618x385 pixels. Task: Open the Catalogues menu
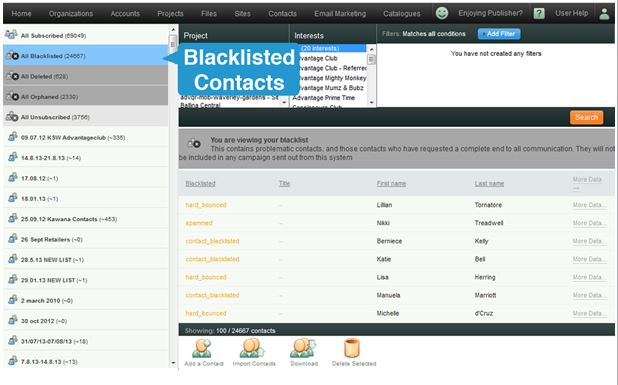tap(402, 13)
